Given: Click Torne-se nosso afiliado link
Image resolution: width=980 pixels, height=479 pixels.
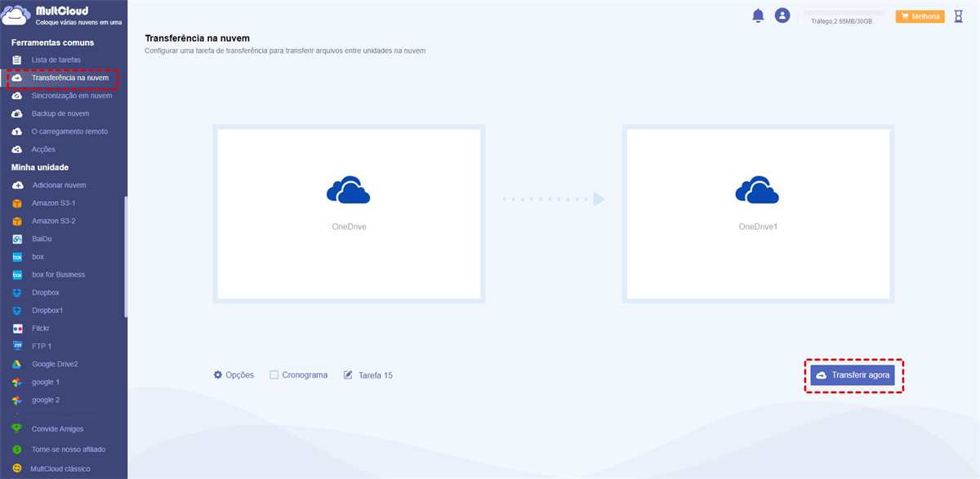Looking at the screenshot, I should pyautogui.click(x=69, y=449).
